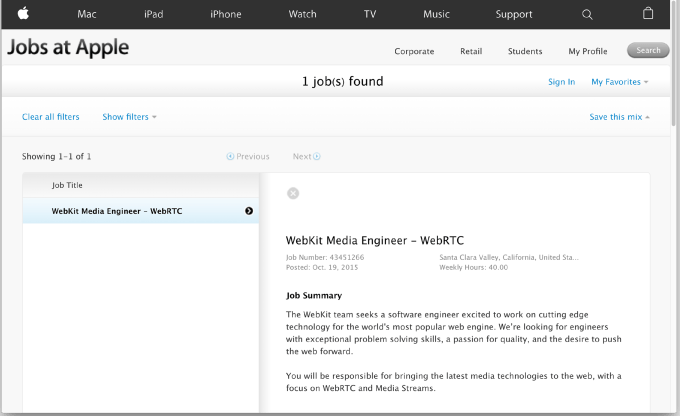Go to Previous results page
The image size is (680, 416).
(248, 156)
